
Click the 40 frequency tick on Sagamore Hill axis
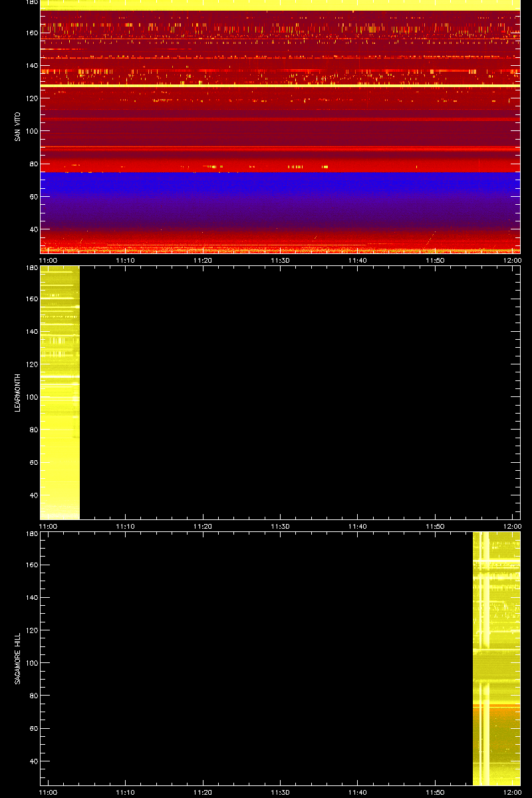(x=33, y=761)
